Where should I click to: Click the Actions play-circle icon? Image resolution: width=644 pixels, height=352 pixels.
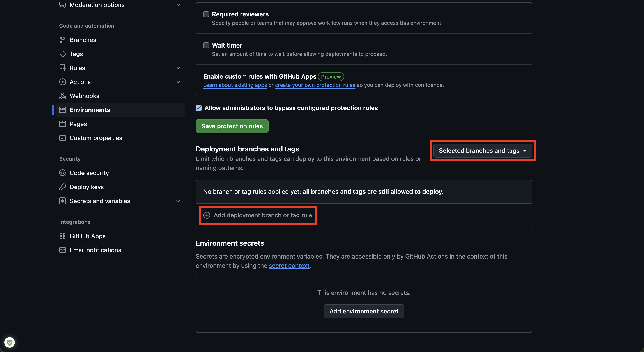(x=62, y=82)
